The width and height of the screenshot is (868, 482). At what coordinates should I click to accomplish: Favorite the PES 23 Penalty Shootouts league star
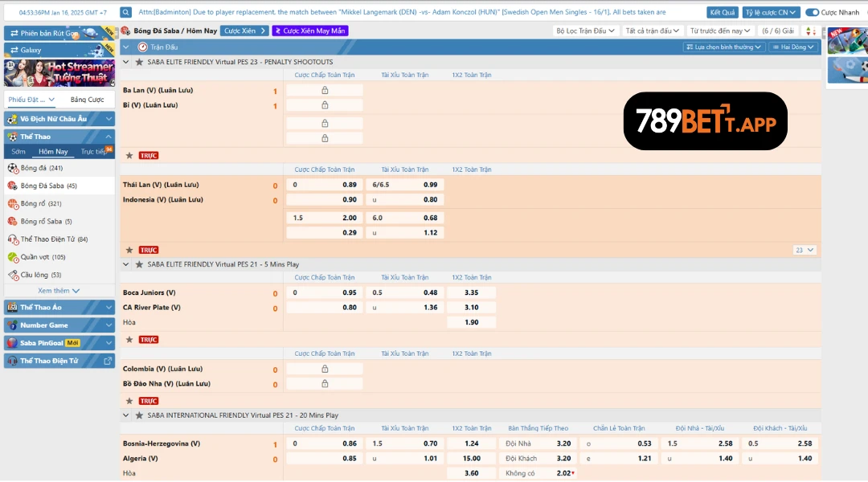(x=139, y=62)
